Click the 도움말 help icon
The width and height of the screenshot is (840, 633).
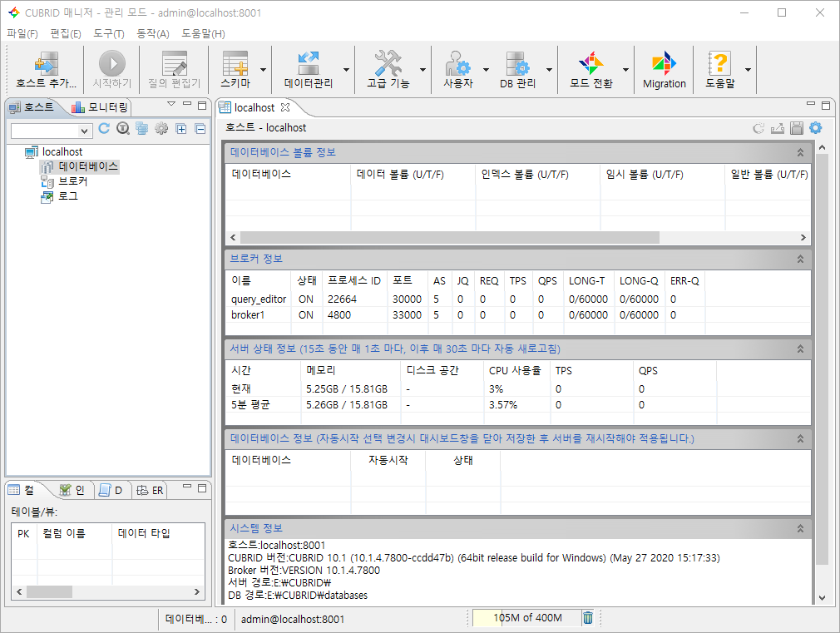pos(719,64)
